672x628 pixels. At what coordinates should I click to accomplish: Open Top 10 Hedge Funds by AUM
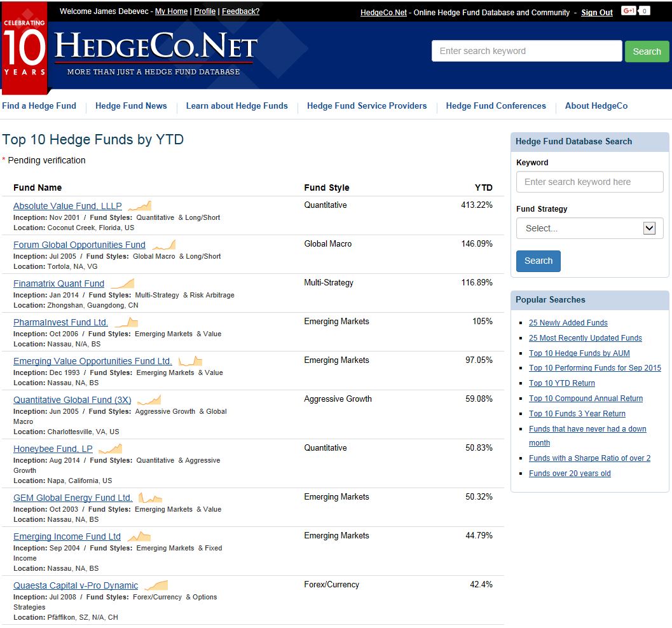pos(579,353)
